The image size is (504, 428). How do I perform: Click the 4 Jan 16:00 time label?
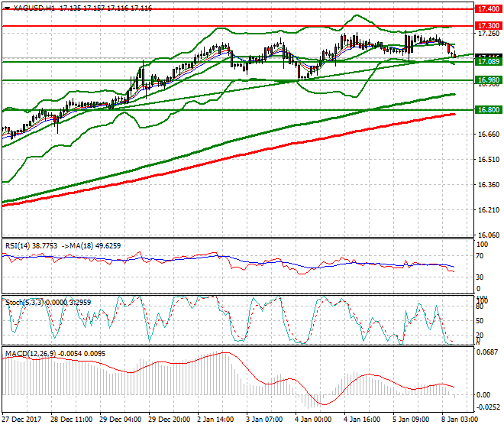[x=362, y=420]
